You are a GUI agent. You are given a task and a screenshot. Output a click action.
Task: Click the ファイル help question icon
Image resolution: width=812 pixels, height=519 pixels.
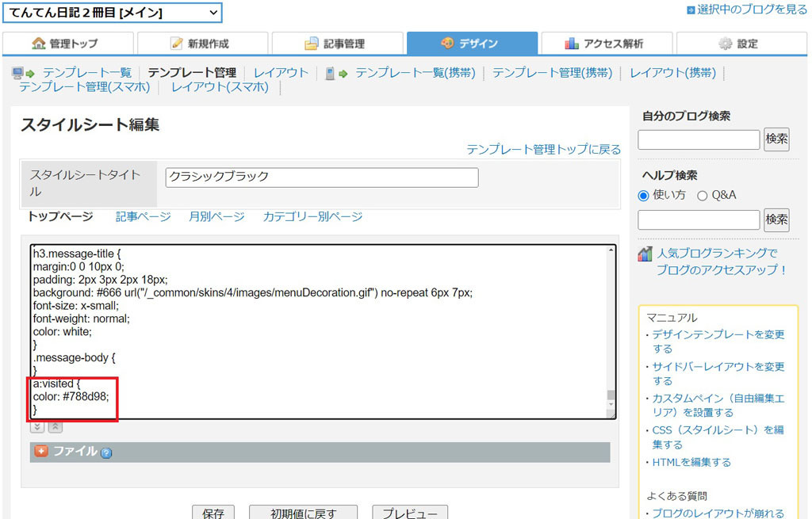pyautogui.click(x=106, y=453)
